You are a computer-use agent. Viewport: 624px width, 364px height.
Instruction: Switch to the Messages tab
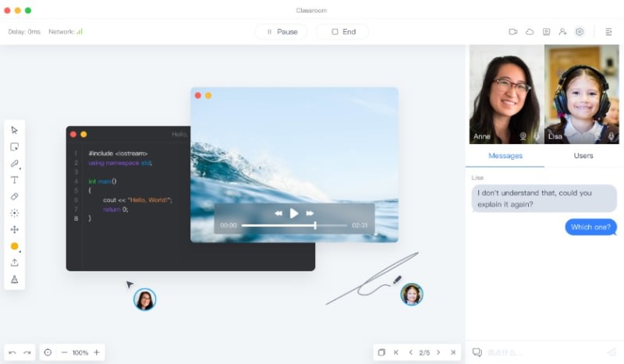(x=505, y=156)
